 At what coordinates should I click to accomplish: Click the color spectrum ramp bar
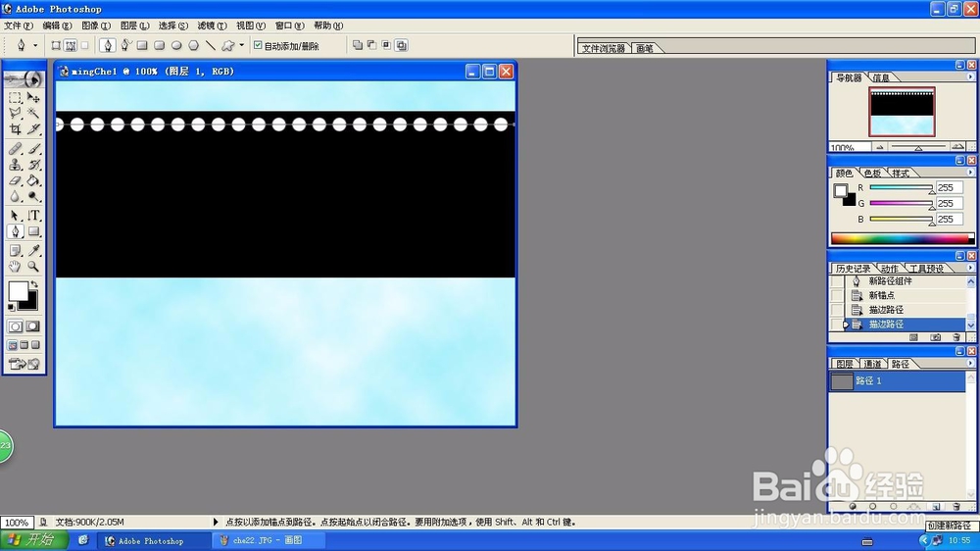click(903, 238)
